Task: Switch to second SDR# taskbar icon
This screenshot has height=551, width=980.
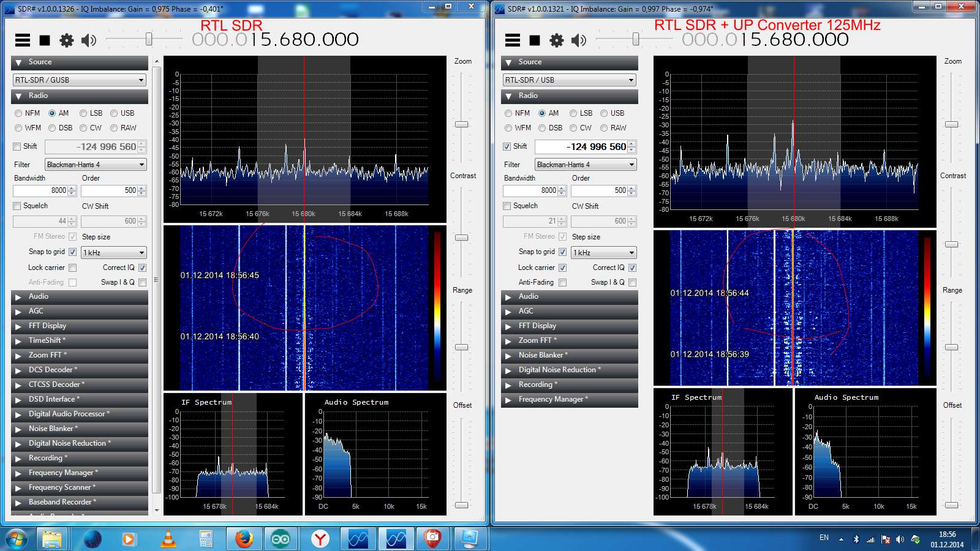Action: 396,539
